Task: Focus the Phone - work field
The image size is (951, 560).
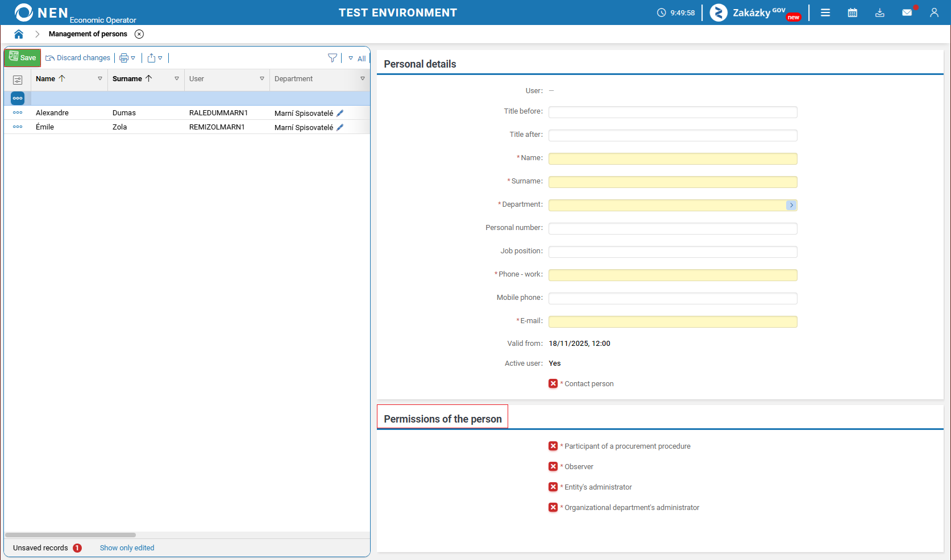Action: tap(672, 275)
